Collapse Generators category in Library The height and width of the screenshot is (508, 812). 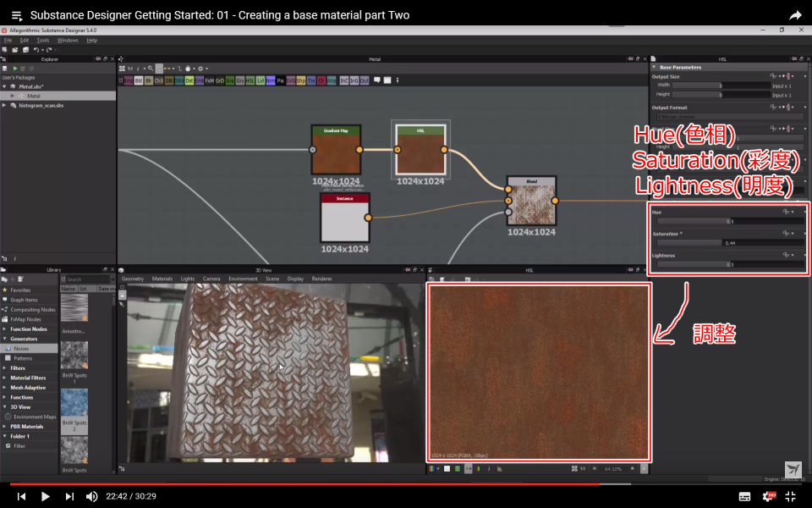[5, 339]
